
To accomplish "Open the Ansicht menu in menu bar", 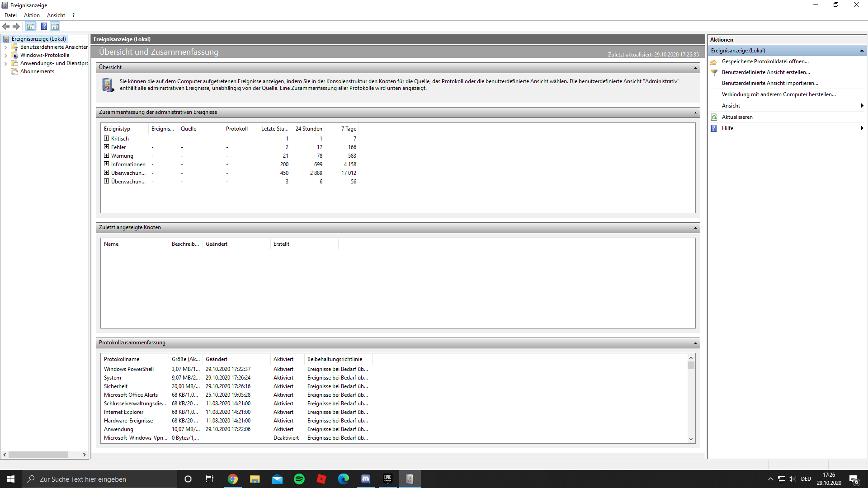I will pyautogui.click(x=56, y=15).
